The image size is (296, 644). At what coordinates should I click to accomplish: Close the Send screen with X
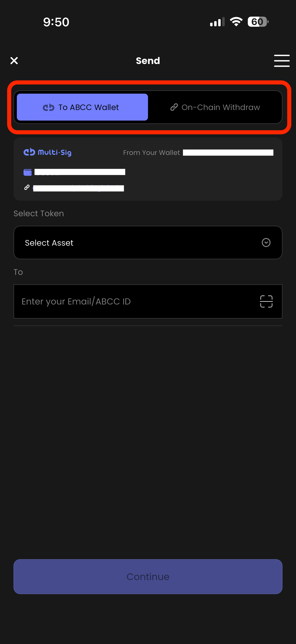coord(14,60)
